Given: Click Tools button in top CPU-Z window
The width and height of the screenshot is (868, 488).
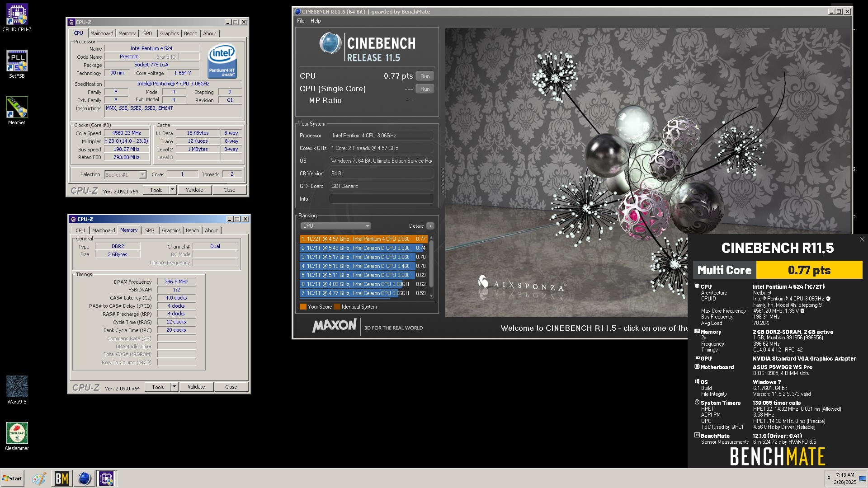Looking at the screenshot, I should (156, 190).
